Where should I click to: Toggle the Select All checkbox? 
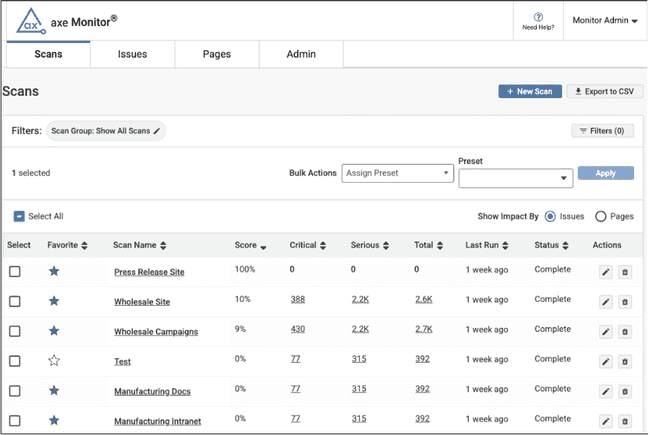pos(19,216)
